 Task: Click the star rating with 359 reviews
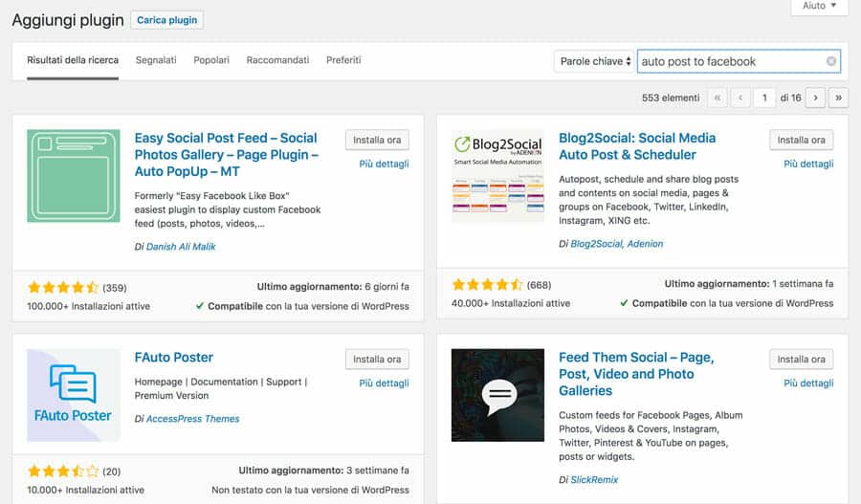click(x=63, y=287)
